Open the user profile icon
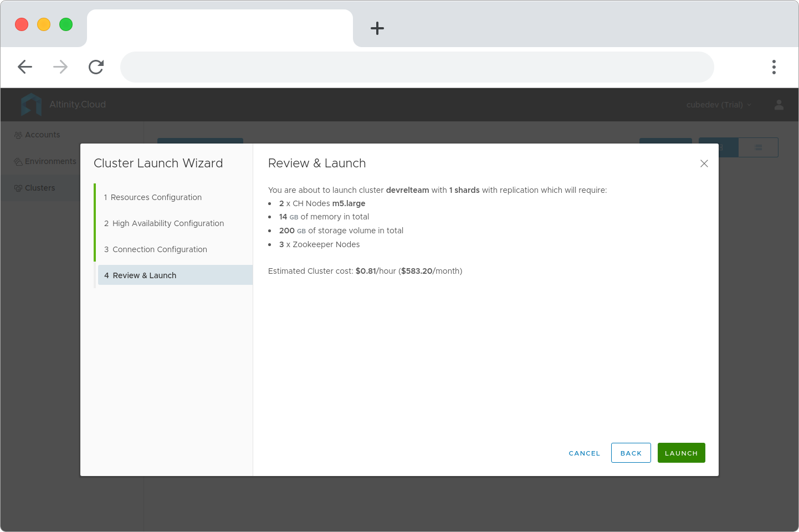Screen dimensions: 799x532 tap(779, 105)
